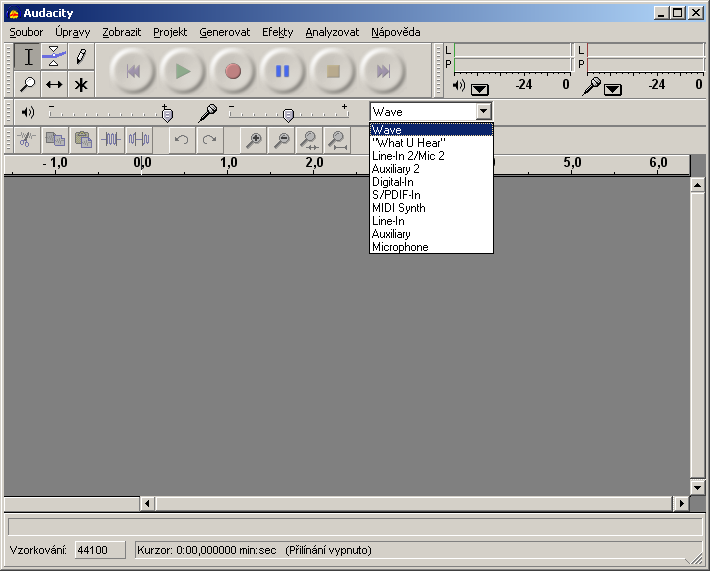Click the Undo arrow icon
This screenshot has width=710, height=571.
[181, 140]
